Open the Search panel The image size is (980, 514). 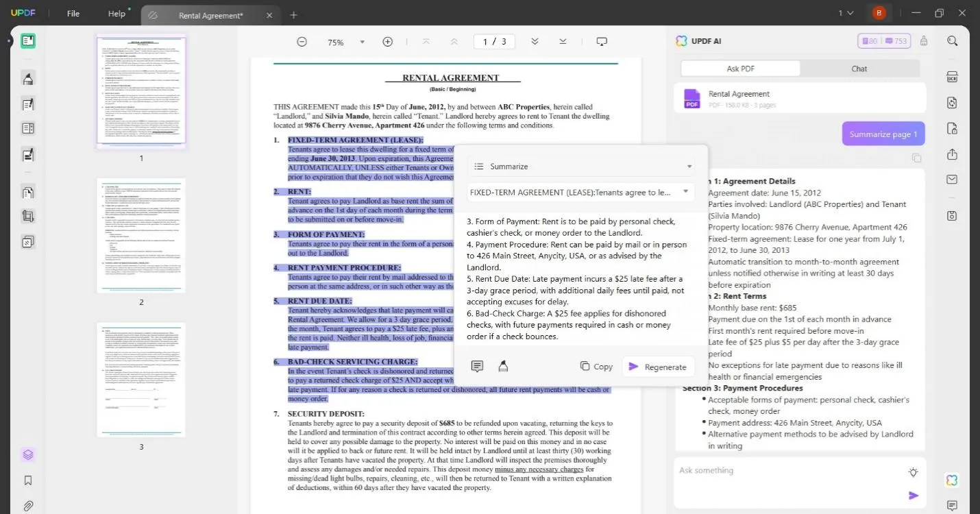click(952, 40)
